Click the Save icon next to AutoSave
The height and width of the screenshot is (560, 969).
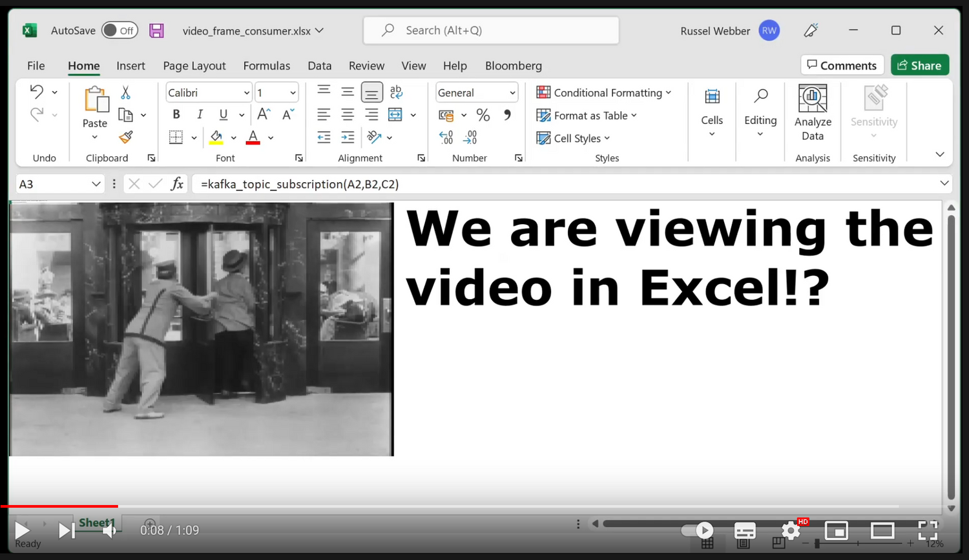(156, 30)
